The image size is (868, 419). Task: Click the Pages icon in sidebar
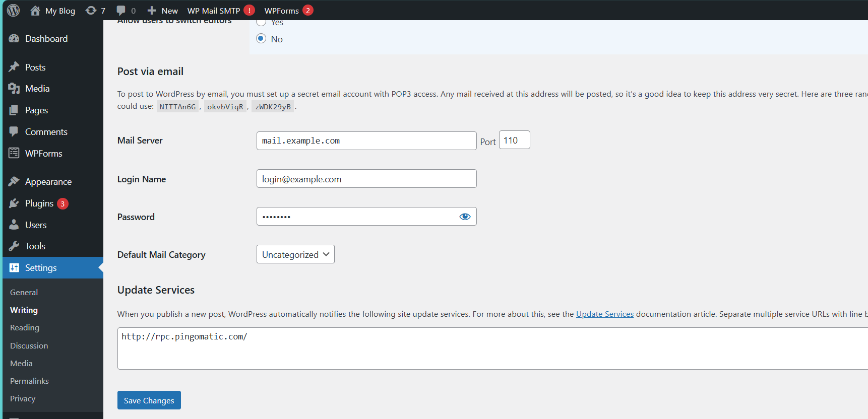coord(14,110)
